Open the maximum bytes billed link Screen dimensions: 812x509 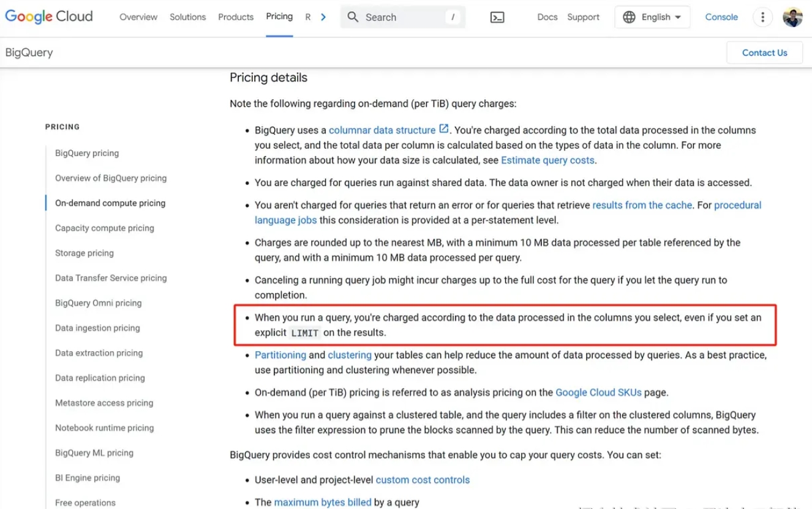323,502
